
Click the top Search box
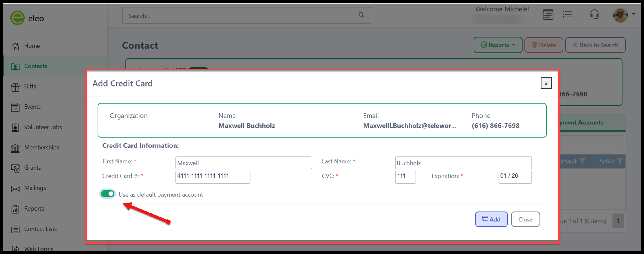tap(246, 16)
